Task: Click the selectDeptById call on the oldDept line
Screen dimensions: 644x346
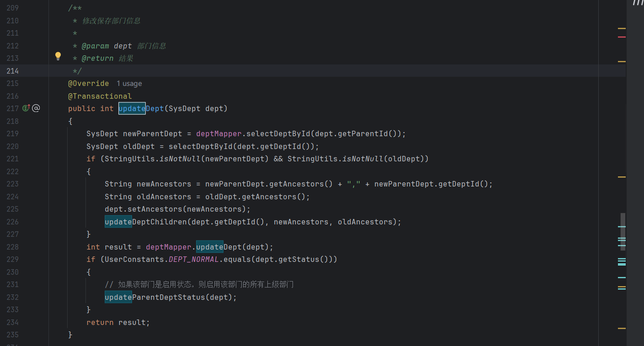Action: 201,146
